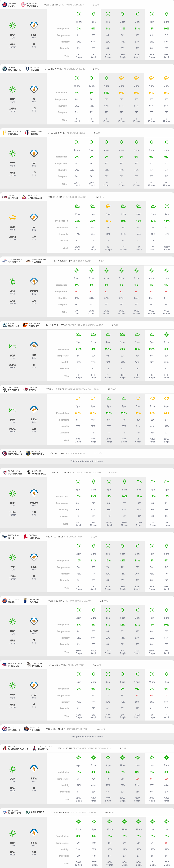Click the Chicago Cubs team logo
This screenshot has height=868, width=174.
pyautogui.click(x=4, y=5)
